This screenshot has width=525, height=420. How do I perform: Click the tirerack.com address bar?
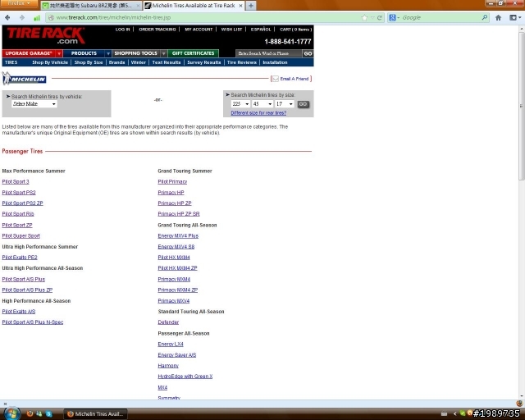click(x=204, y=17)
